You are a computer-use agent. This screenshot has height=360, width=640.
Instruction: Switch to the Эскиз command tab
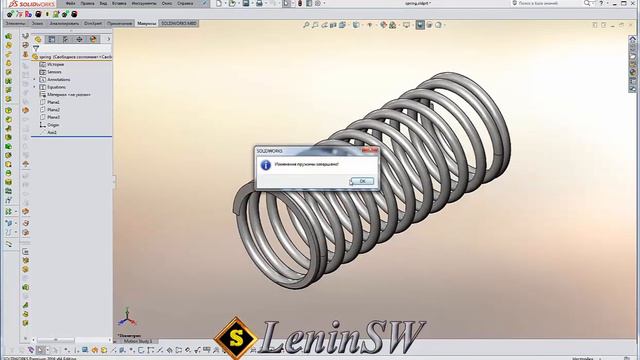point(37,24)
